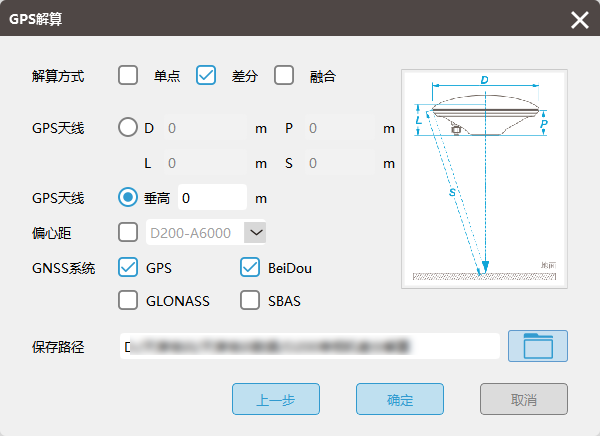The image size is (600, 436).
Task: Enable the 融合 checkbox
Action: (284, 75)
